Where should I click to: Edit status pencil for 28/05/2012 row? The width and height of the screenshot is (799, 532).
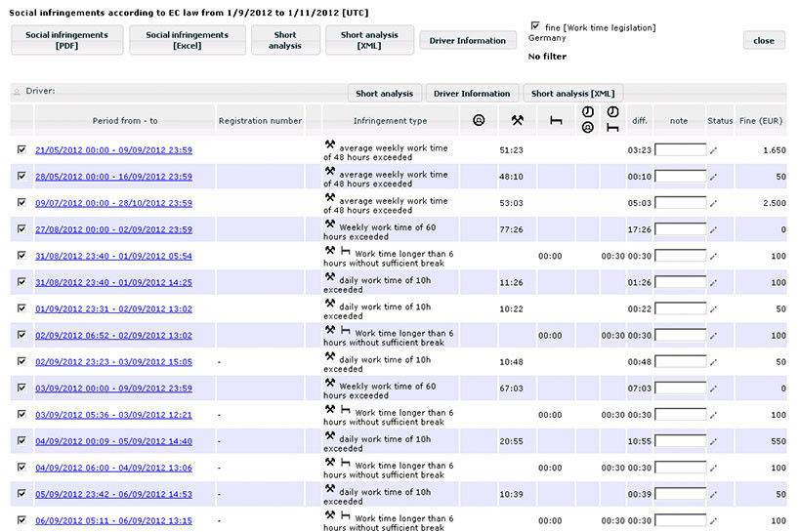pyautogui.click(x=713, y=177)
